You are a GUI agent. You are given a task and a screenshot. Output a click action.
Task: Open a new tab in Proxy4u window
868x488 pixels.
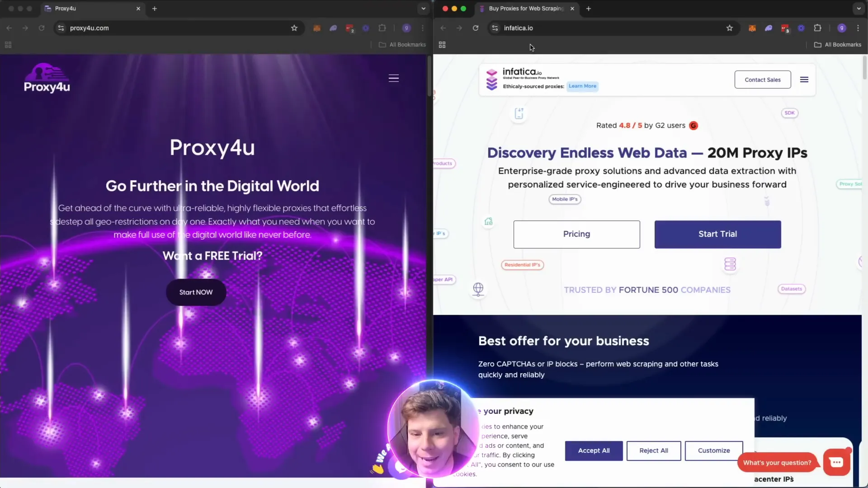click(155, 9)
